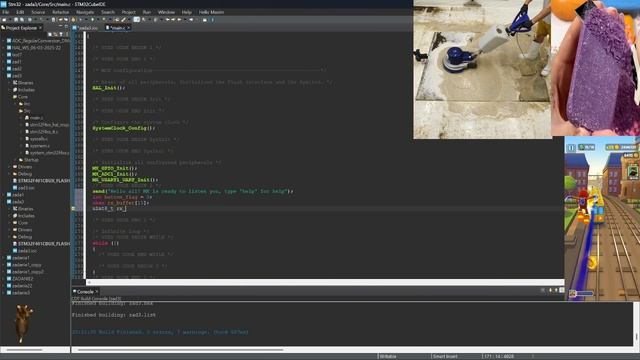
Task: Open the File menu
Action: pyautogui.click(x=6, y=12)
